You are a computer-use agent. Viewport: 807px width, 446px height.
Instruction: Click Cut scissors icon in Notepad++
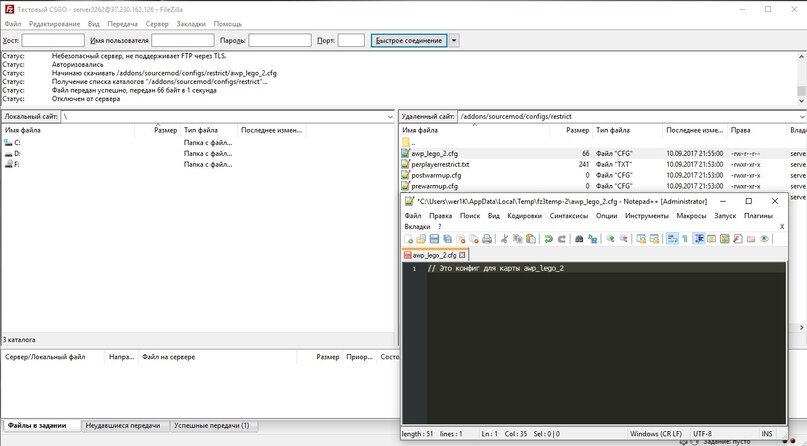pos(504,239)
